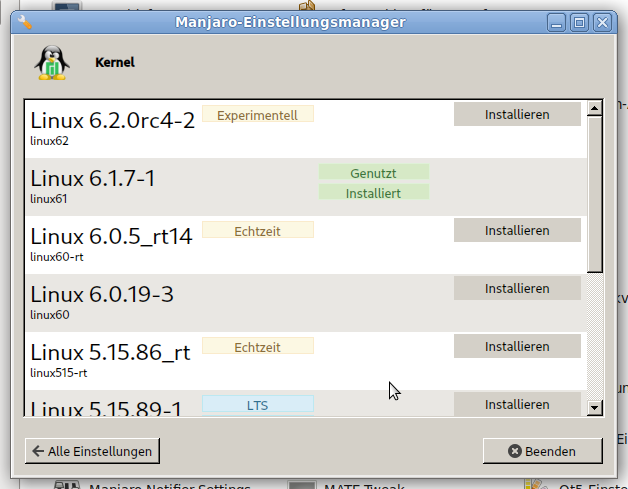Click the linux61 package name

pyautogui.click(x=49, y=199)
